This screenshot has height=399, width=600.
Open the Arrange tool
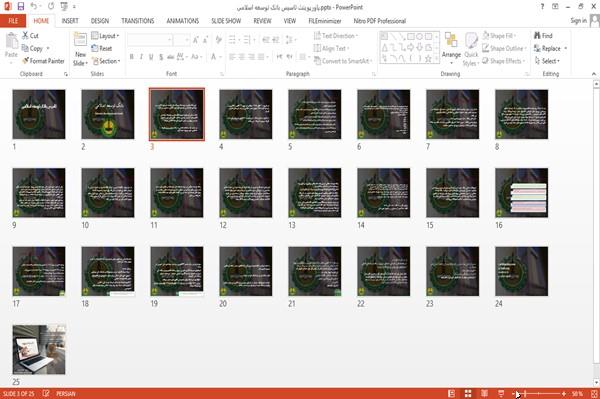point(451,49)
